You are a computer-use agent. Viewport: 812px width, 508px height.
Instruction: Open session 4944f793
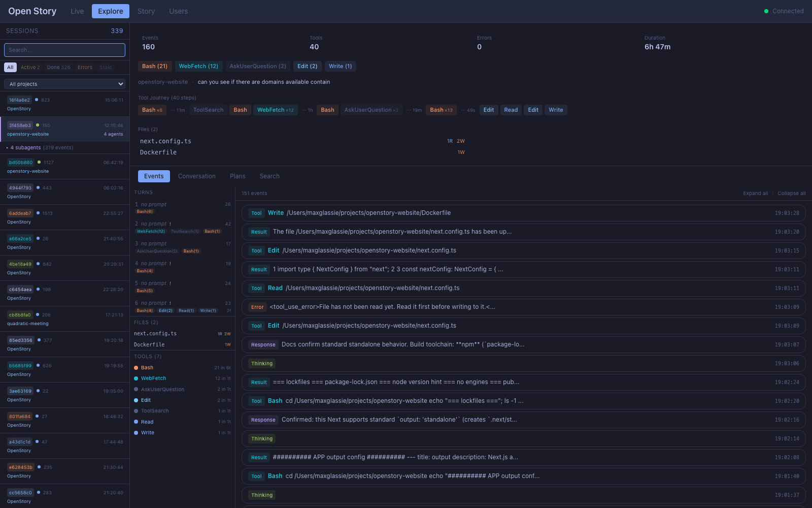click(64, 192)
